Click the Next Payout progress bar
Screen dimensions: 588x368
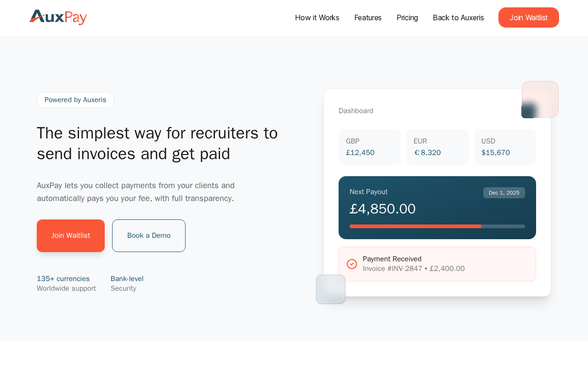point(437,226)
